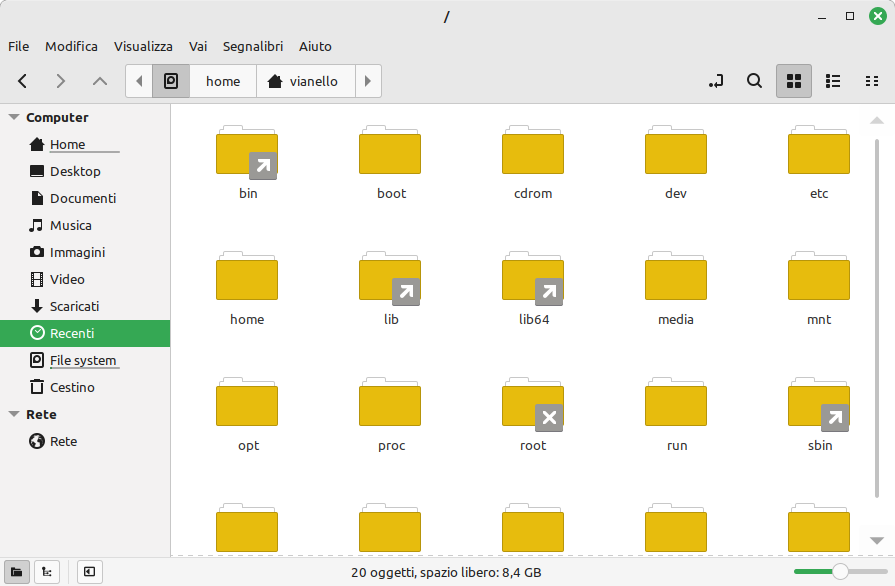Select the mnt folder icon
The image size is (895, 586).
coord(819,276)
